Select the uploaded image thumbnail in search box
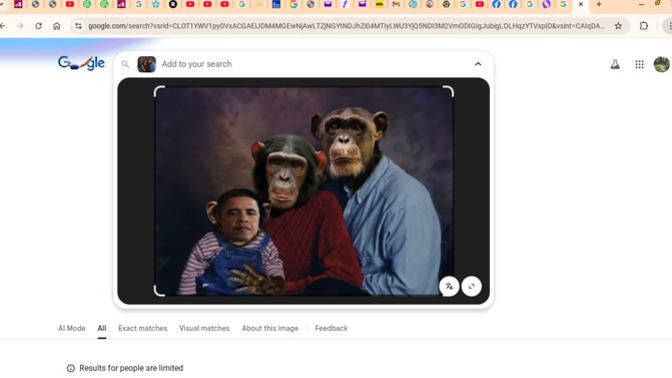 click(x=147, y=64)
